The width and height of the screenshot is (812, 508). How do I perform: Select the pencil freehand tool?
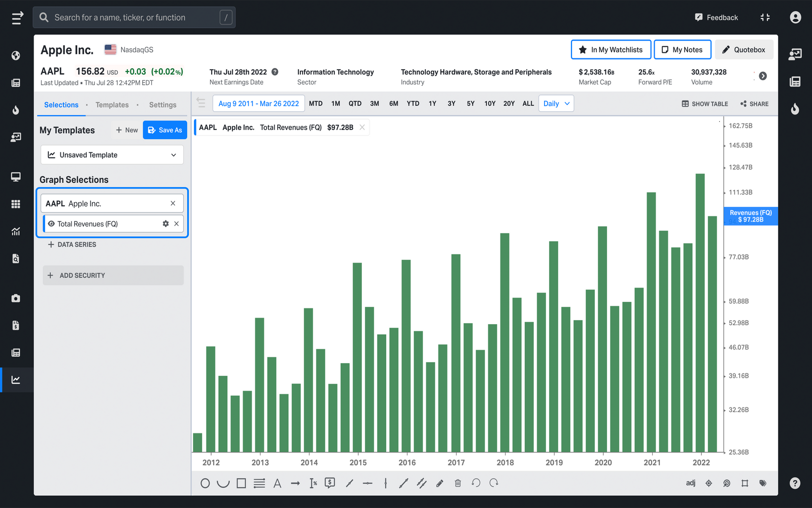tap(439, 483)
